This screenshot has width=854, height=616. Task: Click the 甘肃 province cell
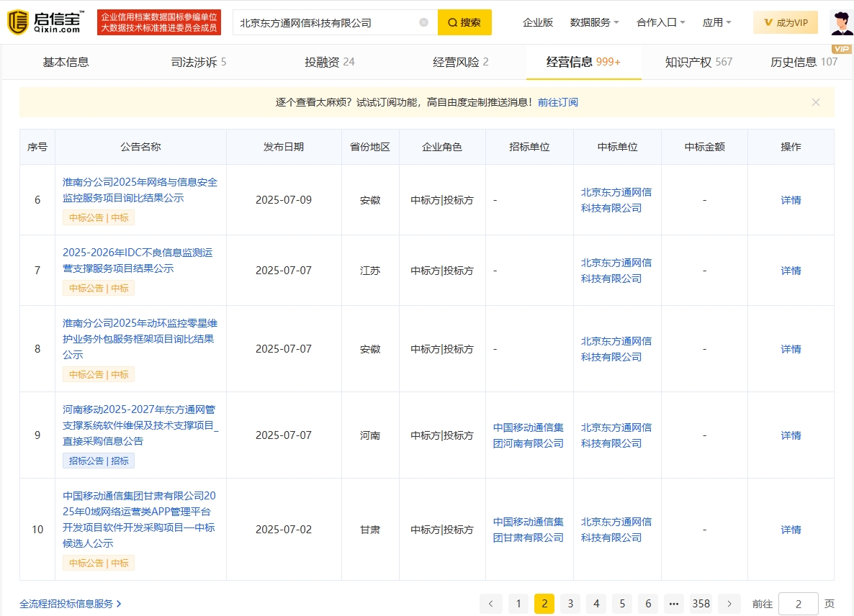(370, 530)
